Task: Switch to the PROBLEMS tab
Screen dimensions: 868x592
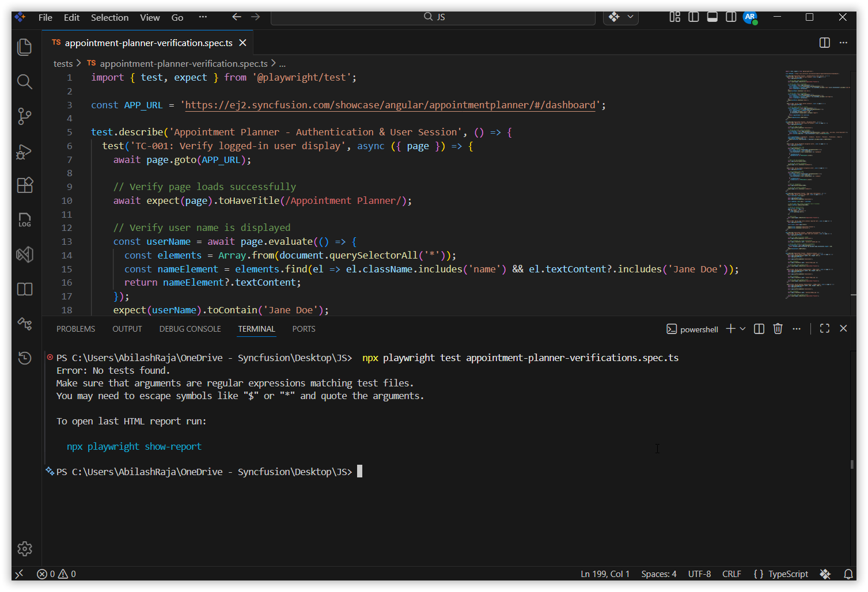Action: click(75, 329)
